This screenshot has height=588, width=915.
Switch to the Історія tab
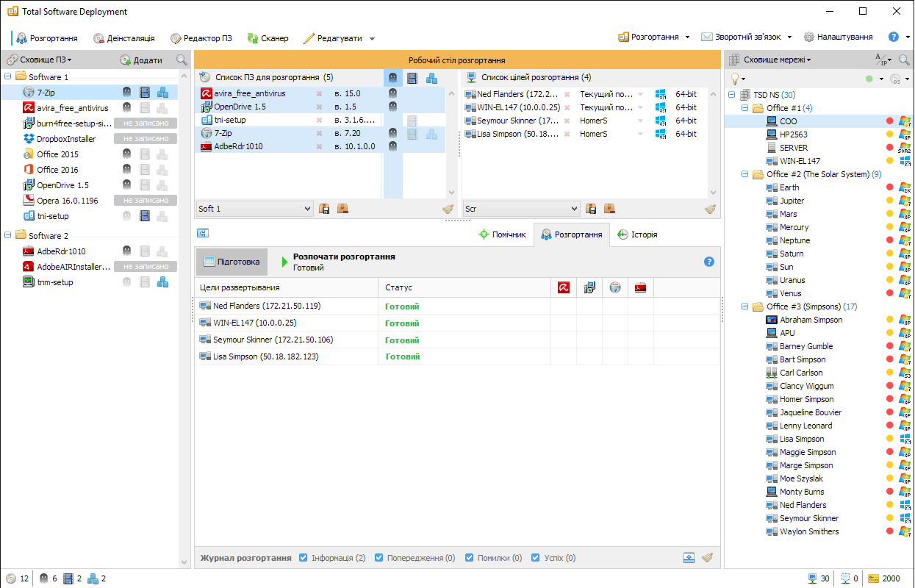(x=636, y=234)
